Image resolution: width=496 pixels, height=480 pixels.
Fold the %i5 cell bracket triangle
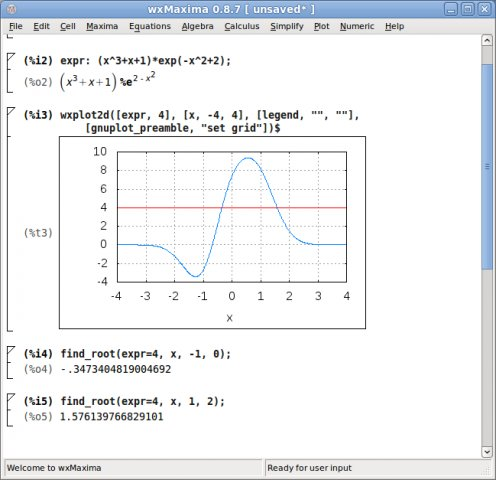pos(11,397)
